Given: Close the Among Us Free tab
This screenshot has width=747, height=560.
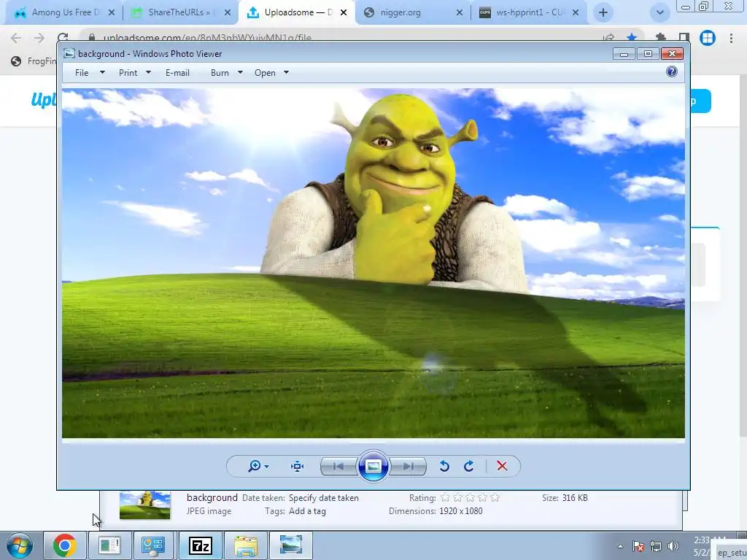Looking at the screenshot, I should 112,13.
